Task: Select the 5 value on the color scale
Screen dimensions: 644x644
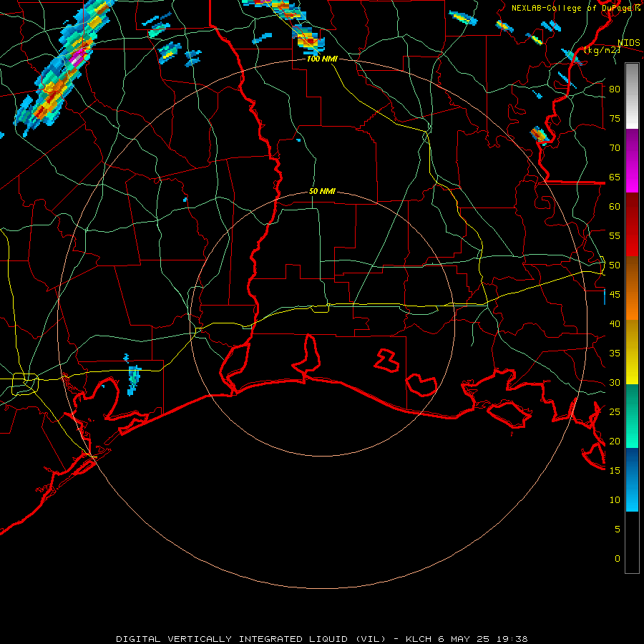Action: tap(618, 530)
